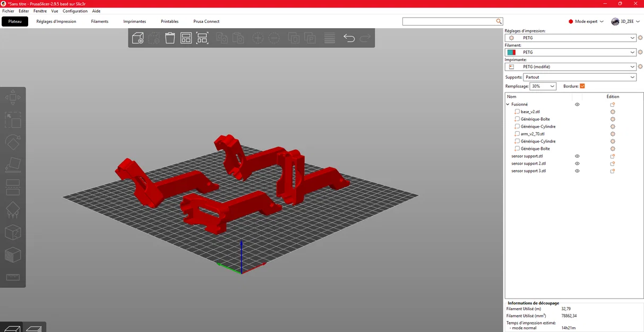This screenshot has width=644, height=332.
Task: Select the Paint-on supports tool
Action: pos(13,210)
